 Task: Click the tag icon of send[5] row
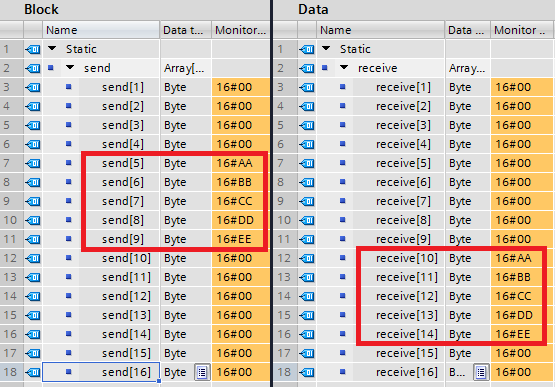33,163
